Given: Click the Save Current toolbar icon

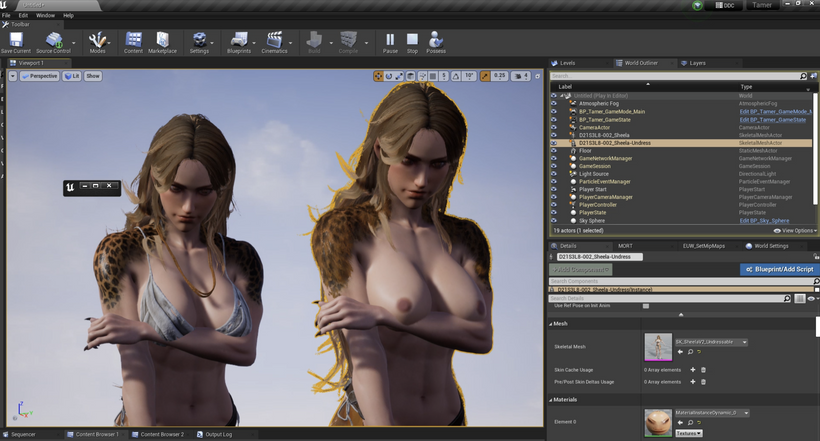Looking at the screenshot, I should pos(15,41).
